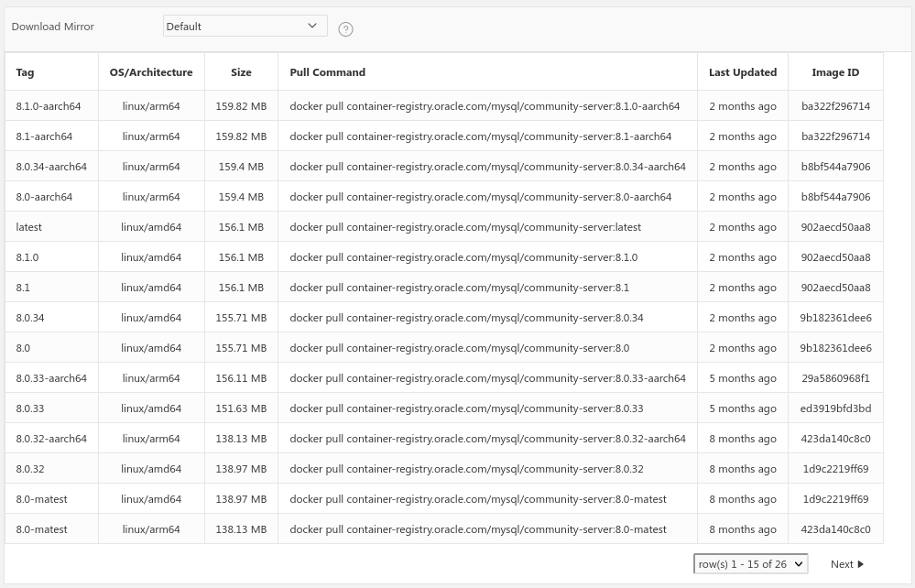915x588 pixels.
Task: Click the Last Updated column header
Action: (x=742, y=71)
